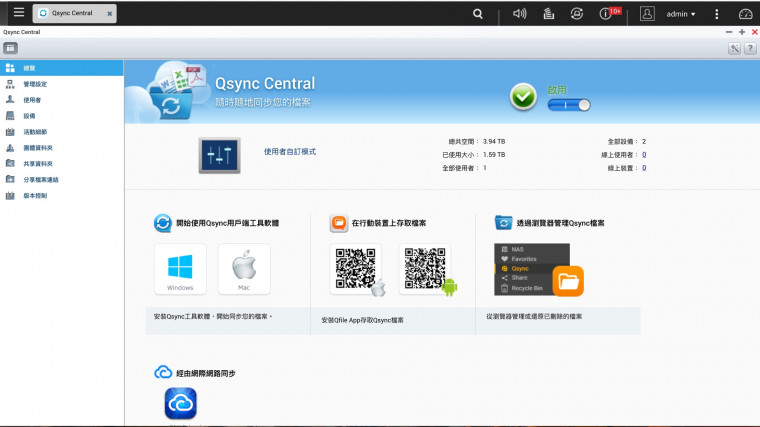Open 使用者 in the sidebar

coord(32,100)
